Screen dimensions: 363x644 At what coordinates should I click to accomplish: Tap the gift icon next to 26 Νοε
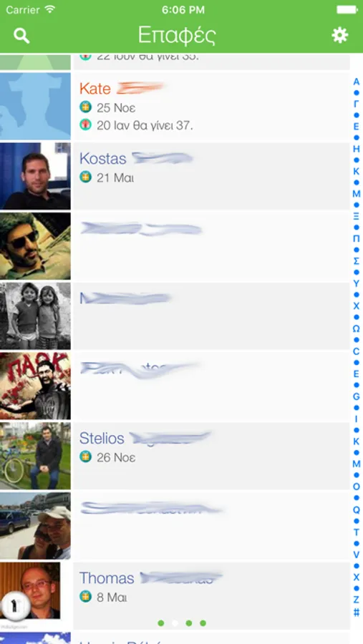point(85,457)
